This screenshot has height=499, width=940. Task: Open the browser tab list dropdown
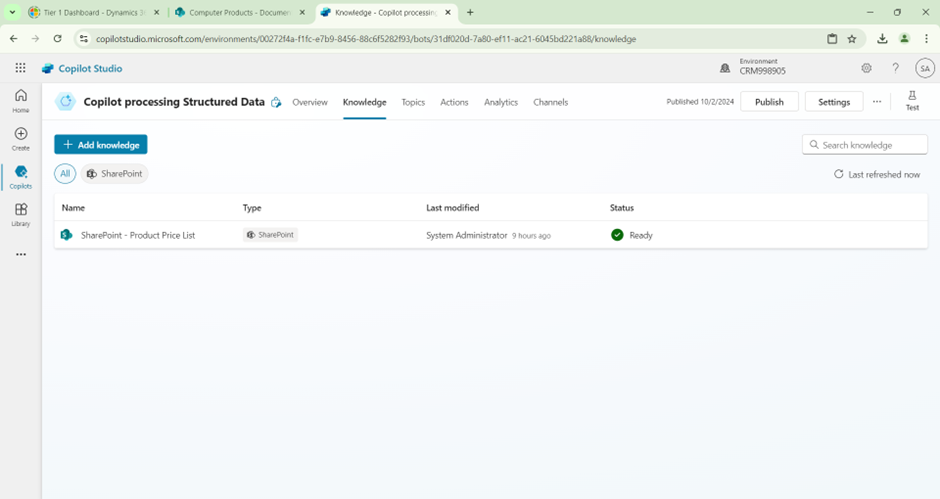[12, 12]
